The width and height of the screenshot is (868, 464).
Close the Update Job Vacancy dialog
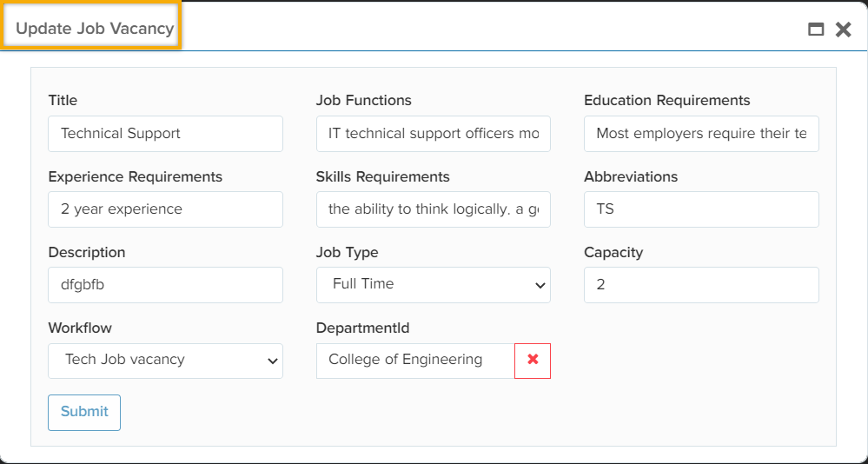(843, 30)
